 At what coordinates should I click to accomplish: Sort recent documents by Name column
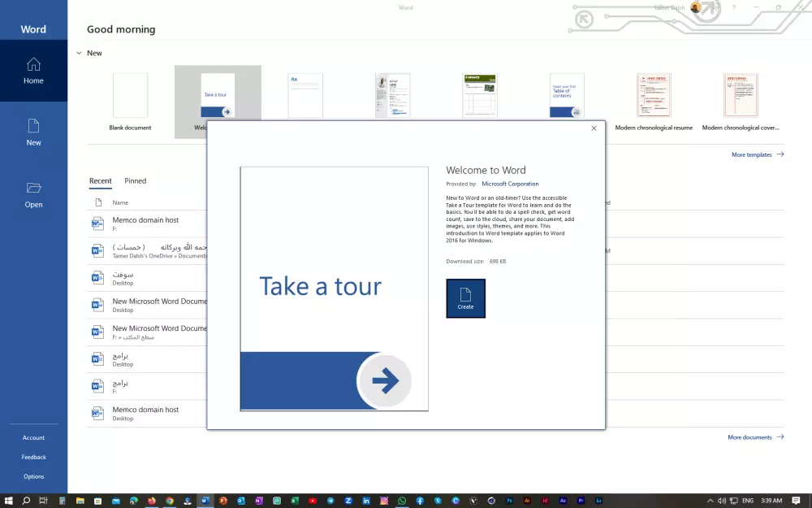120,202
